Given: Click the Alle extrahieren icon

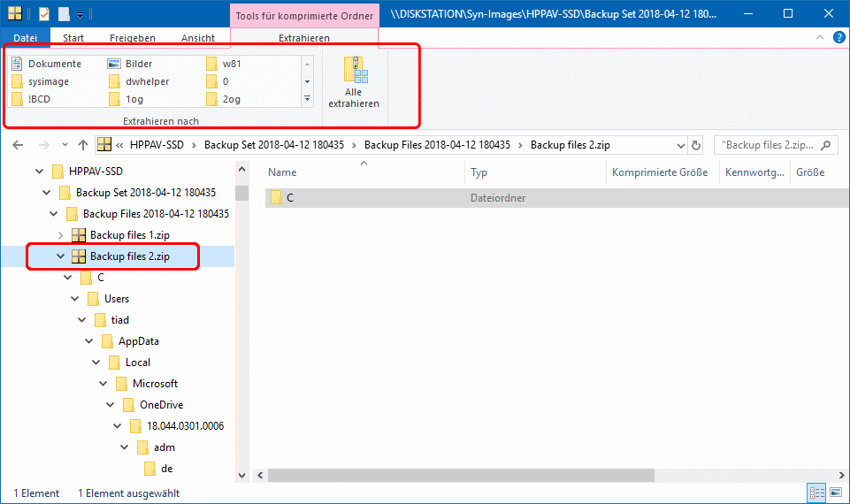Looking at the screenshot, I should tap(353, 83).
